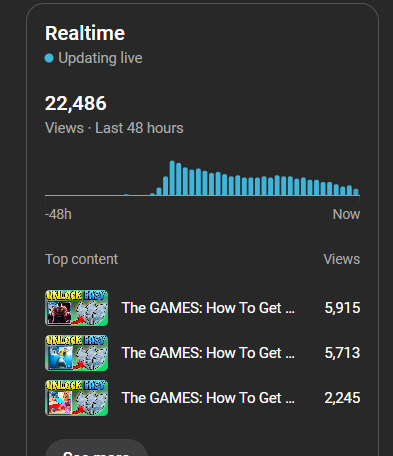The width and height of the screenshot is (393, 456).
Task: Click the third 'The GAMES: How To Get' title
Action: pyautogui.click(x=208, y=398)
